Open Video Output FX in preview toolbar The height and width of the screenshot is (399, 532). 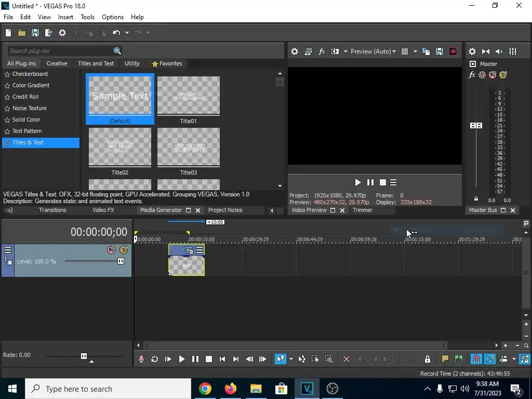coord(322,51)
